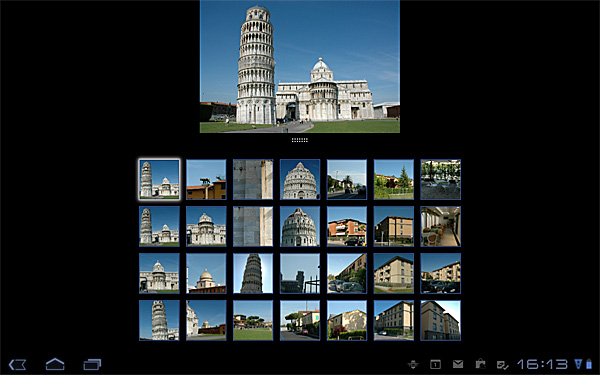Select the bronze statue on orange rooftop thumbnail
This screenshot has width=600, height=375.
[206, 179]
